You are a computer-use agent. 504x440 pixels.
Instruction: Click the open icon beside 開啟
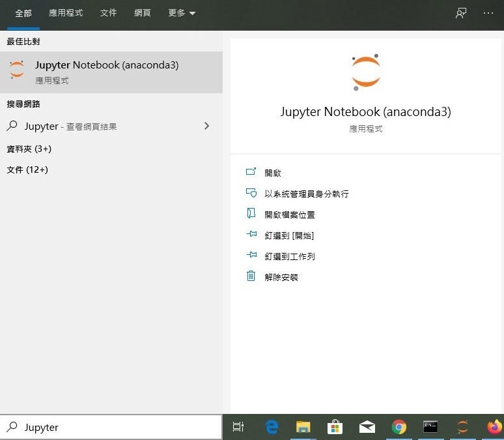coord(251,171)
